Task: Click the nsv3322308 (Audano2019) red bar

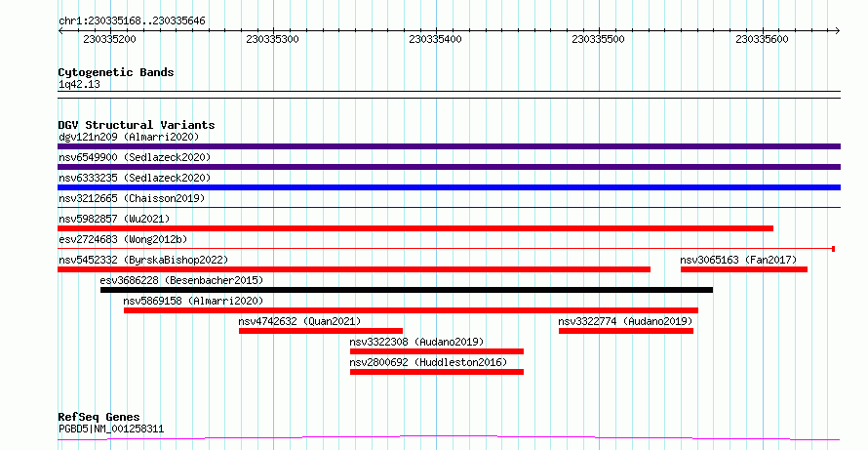Action: [437, 351]
